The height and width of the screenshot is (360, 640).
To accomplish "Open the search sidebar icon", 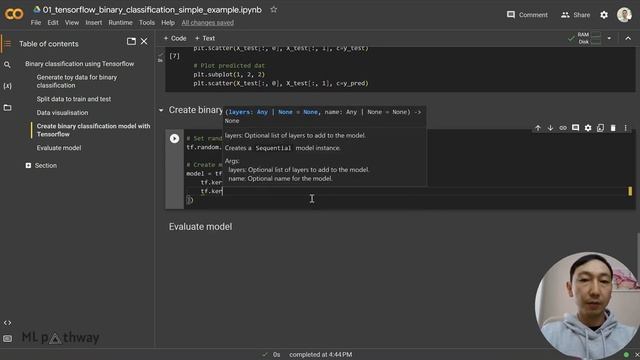I will pos(7,64).
